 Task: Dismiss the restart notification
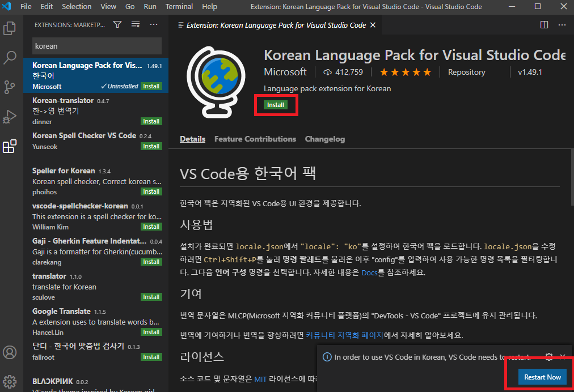click(563, 356)
